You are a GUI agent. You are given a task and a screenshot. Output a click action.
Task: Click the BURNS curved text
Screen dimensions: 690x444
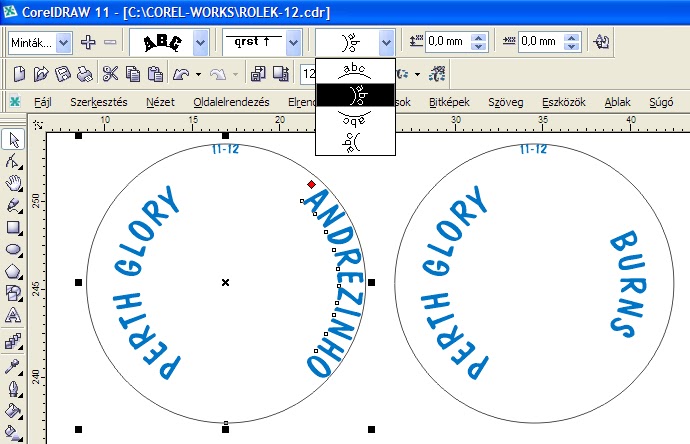[629, 284]
